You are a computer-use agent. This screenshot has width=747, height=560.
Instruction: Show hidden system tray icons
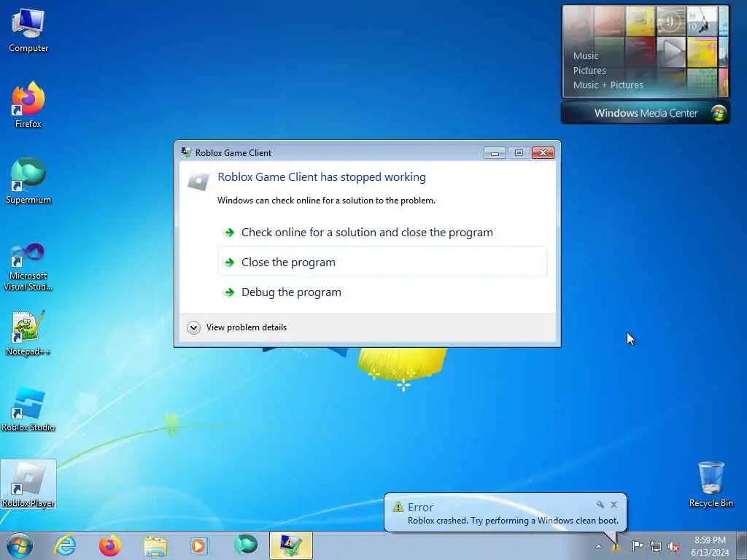coord(598,546)
